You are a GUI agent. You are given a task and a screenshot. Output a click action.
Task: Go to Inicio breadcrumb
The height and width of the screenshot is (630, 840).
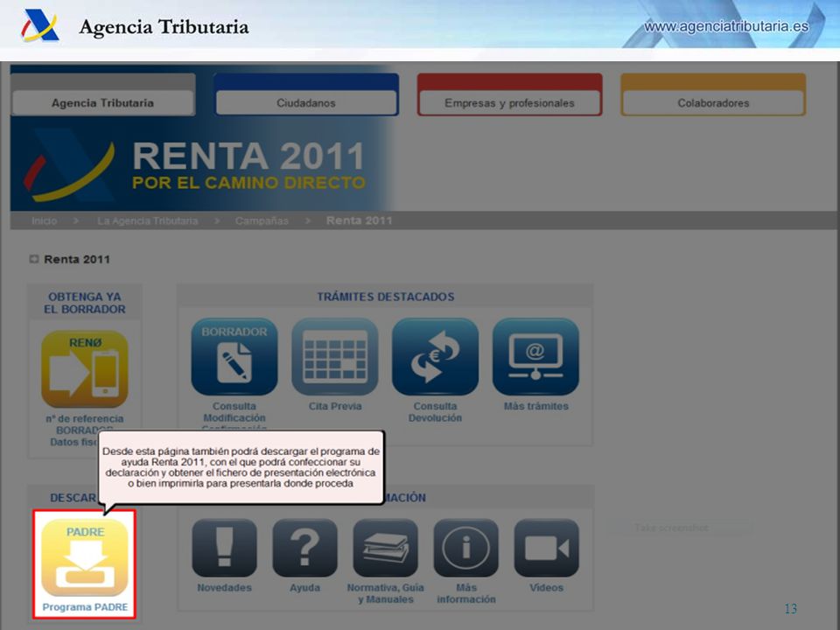click(45, 220)
